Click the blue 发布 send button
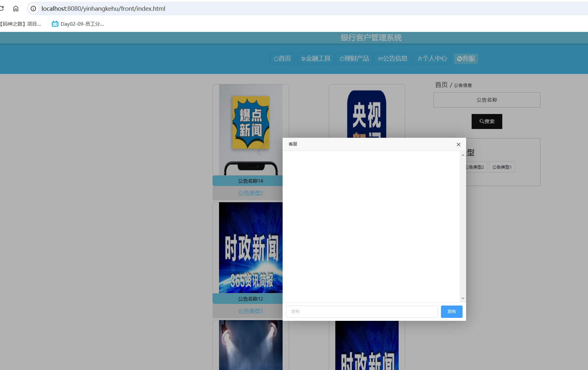This screenshot has width=588, height=370. click(451, 312)
